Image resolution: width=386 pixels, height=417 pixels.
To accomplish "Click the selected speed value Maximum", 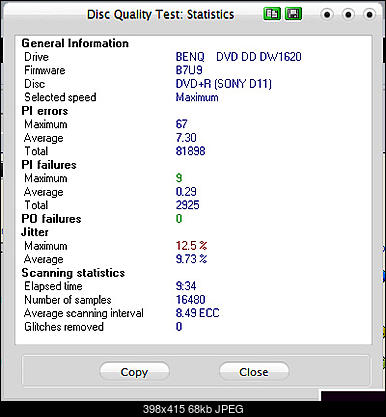I will (197, 97).
